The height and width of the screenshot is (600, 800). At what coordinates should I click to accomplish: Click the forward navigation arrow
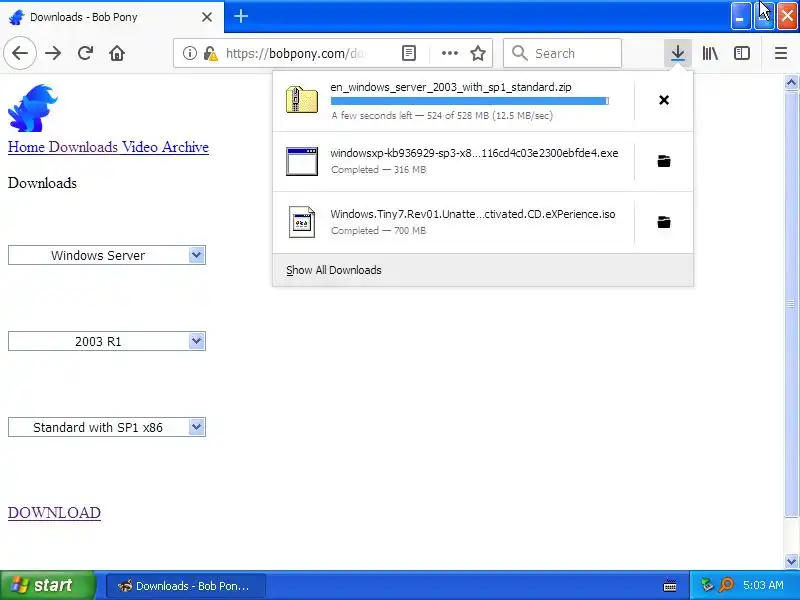click(x=53, y=53)
